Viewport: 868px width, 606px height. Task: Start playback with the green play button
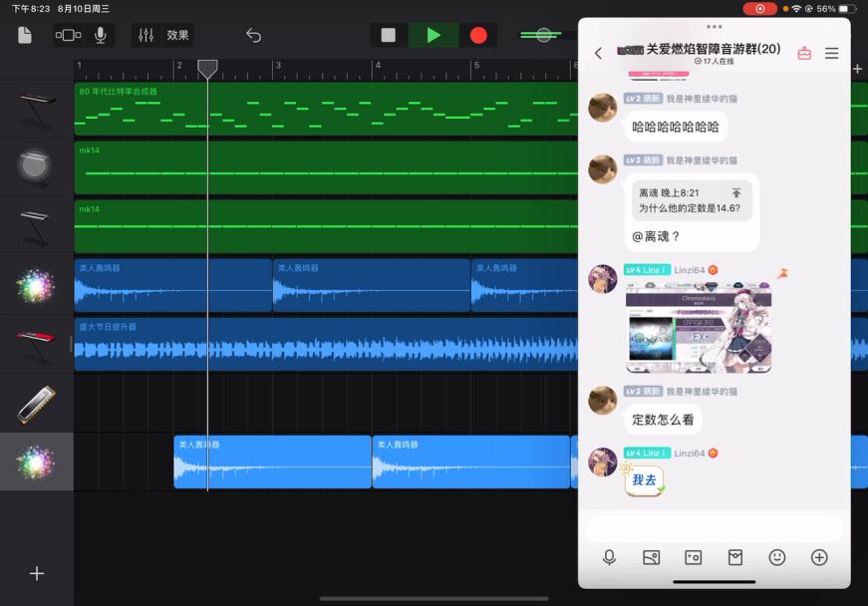[434, 35]
